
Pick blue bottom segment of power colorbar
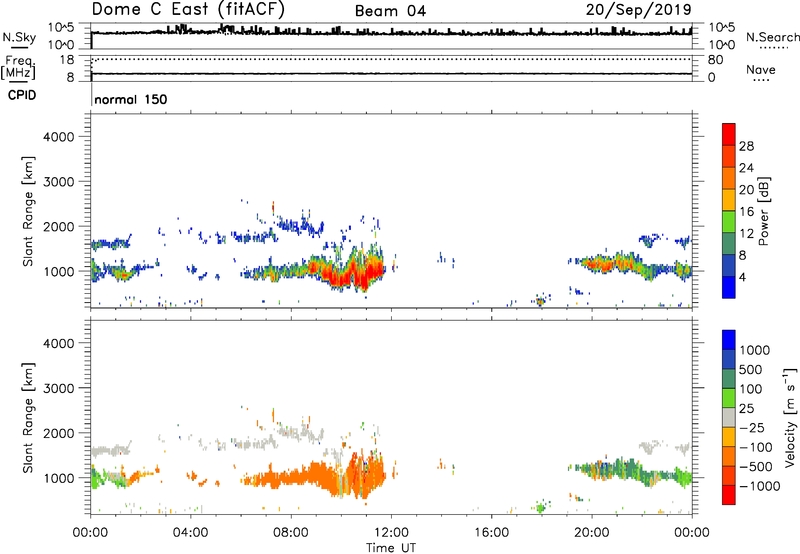click(x=729, y=287)
